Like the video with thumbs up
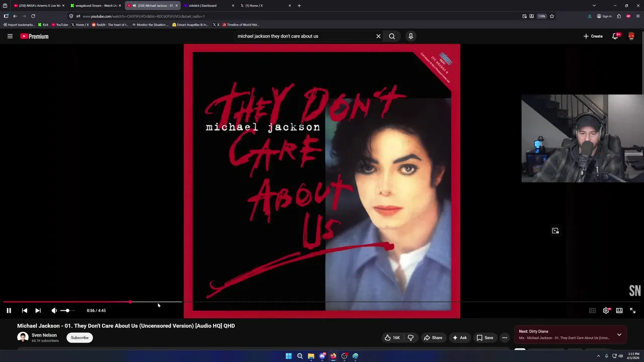644x362 pixels. (392, 338)
